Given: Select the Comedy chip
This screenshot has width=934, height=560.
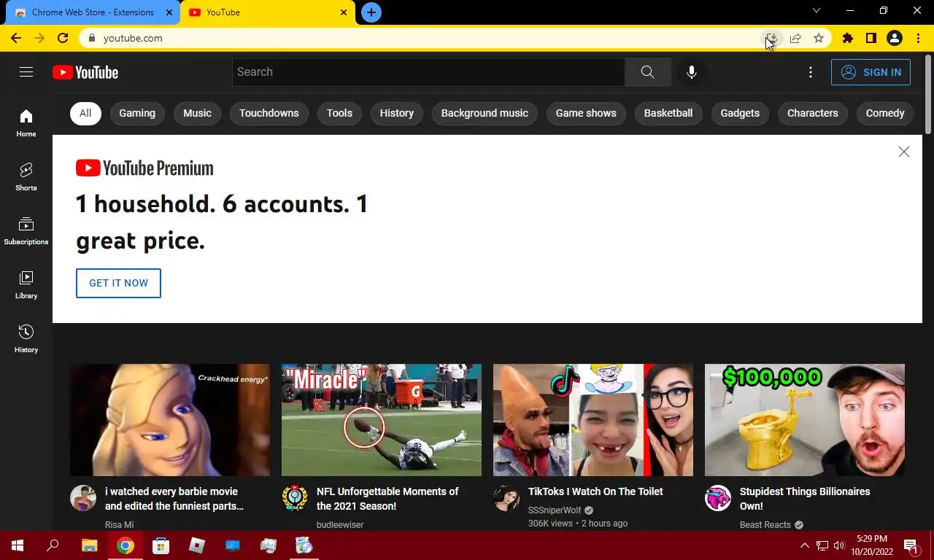Looking at the screenshot, I should [885, 113].
